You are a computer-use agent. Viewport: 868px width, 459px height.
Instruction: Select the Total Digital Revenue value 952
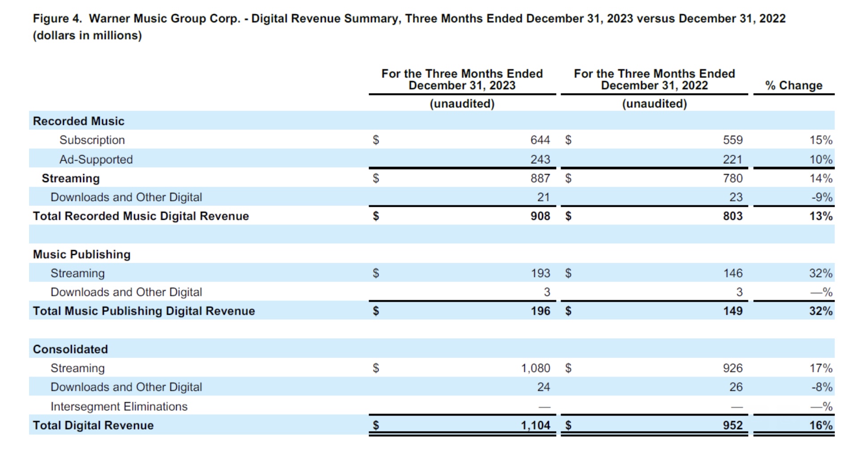[733, 425]
